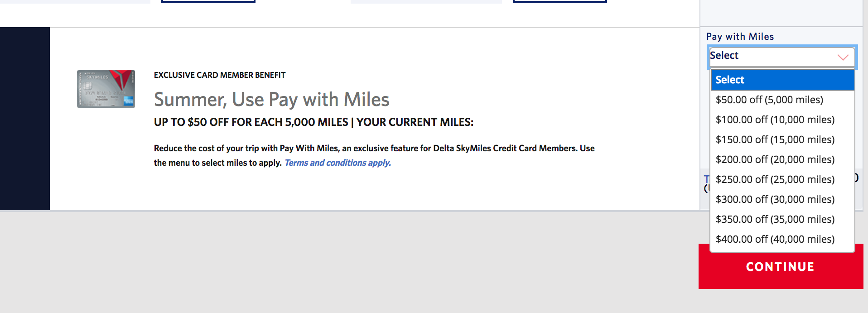The image size is (868, 313).
Task: Select $150.00 off (15,000 miles)
Action: pyautogui.click(x=775, y=140)
